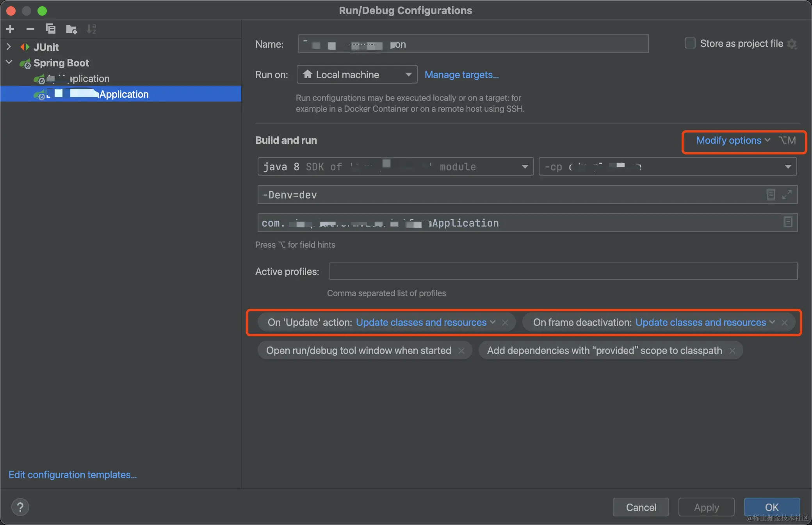Screen dimensions: 812x525
Task: Click the Apply button
Action: [706, 507]
